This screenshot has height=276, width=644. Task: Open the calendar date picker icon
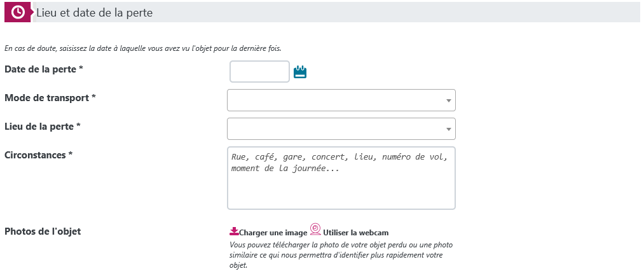pos(300,72)
